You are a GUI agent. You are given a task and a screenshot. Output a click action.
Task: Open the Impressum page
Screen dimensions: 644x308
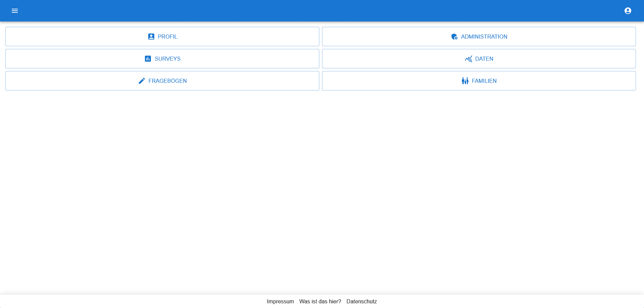tap(280, 301)
